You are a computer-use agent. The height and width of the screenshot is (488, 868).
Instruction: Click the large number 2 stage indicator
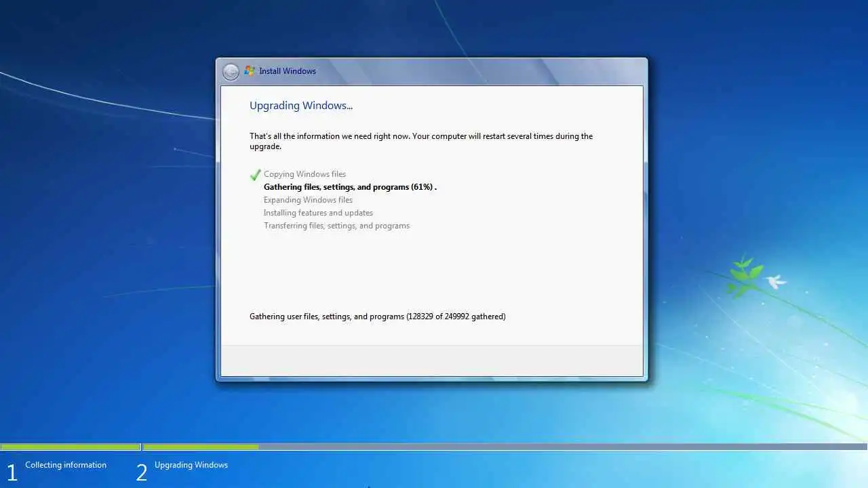tap(142, 472)
